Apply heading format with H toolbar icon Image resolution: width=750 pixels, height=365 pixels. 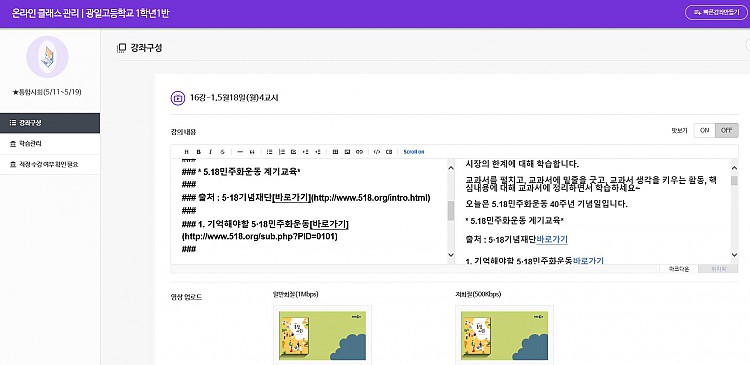186,152
